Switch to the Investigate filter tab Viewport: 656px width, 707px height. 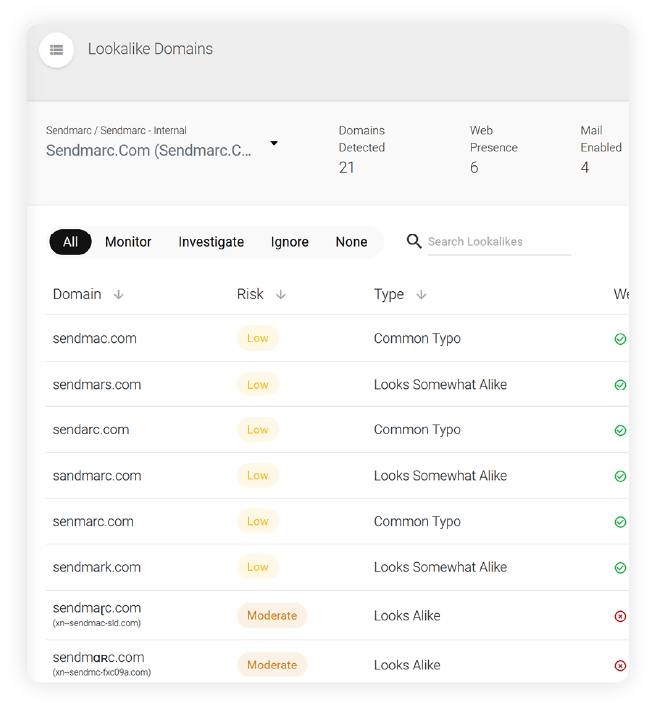(x=211, y=242)
